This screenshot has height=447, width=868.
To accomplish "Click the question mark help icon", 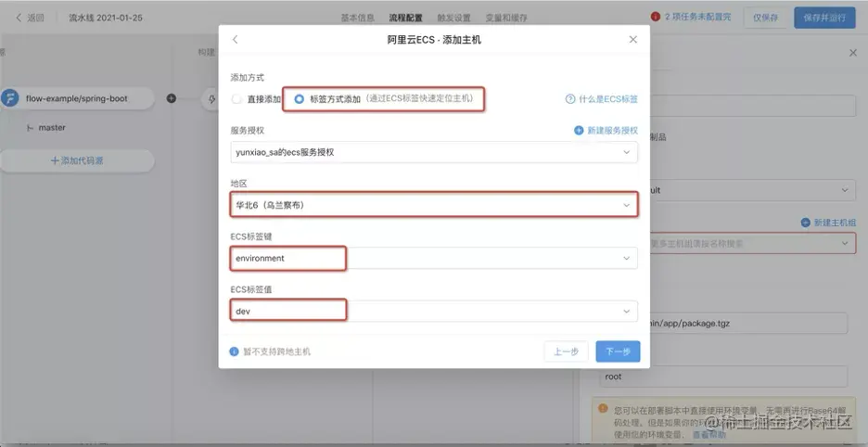I will [570, 99].
